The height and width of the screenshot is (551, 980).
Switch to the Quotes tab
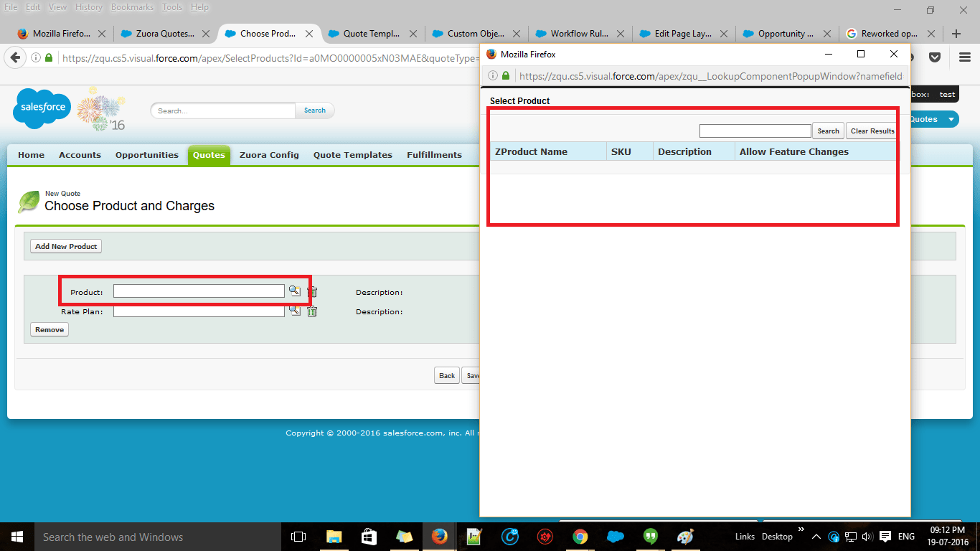(x=208, y=154)
